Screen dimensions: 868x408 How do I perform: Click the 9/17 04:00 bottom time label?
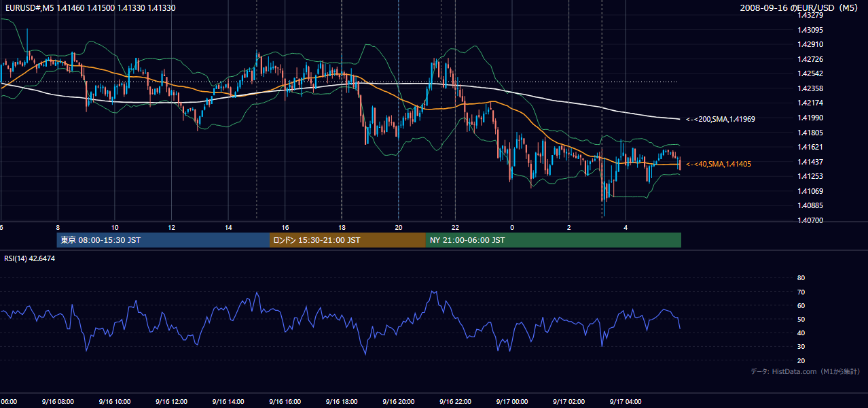(x=624, y=402)
